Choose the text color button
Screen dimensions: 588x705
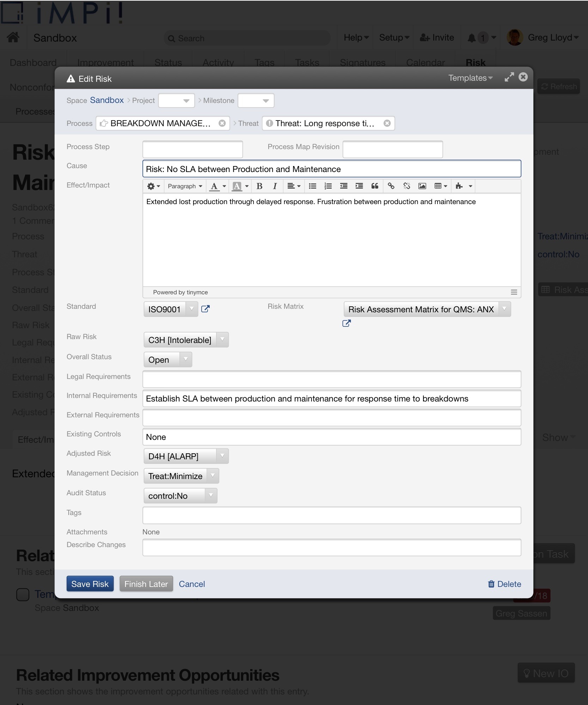click(214, 186)
